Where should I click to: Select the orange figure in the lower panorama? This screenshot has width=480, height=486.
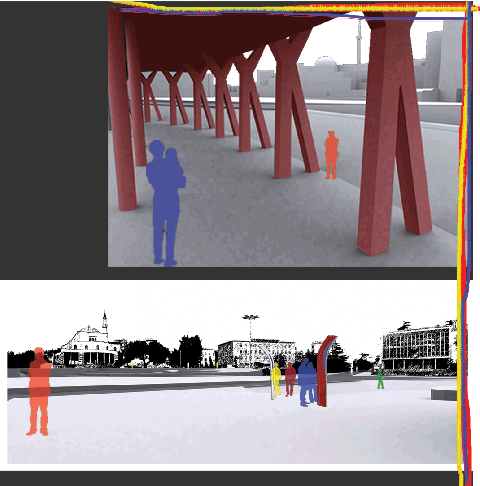coord(39,391)
